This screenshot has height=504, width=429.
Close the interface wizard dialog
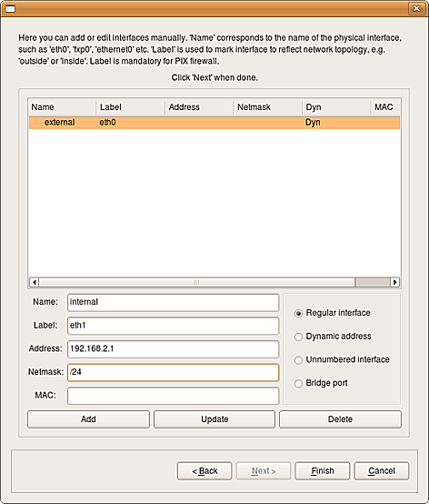pos(416,8)
